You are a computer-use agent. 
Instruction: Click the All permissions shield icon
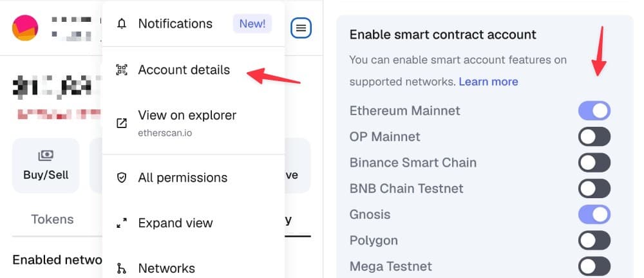click(122, 178)
